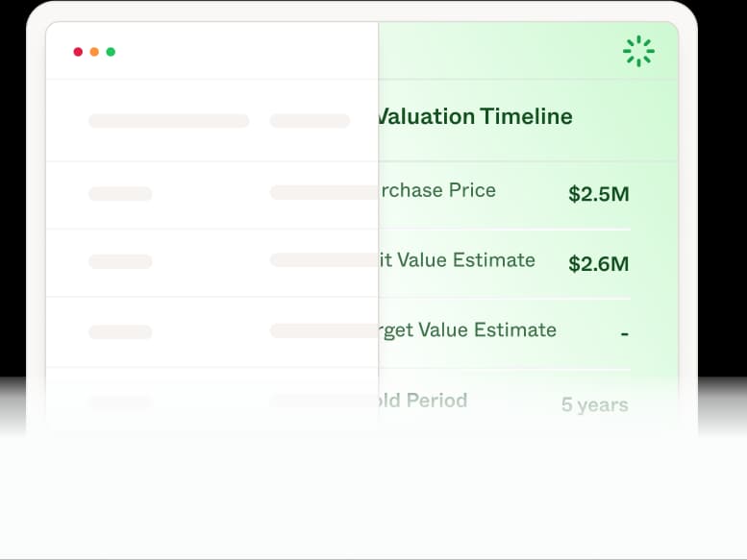Click the Hold Period label
Viewport: 747px width, 560px height.
point(423,400)
